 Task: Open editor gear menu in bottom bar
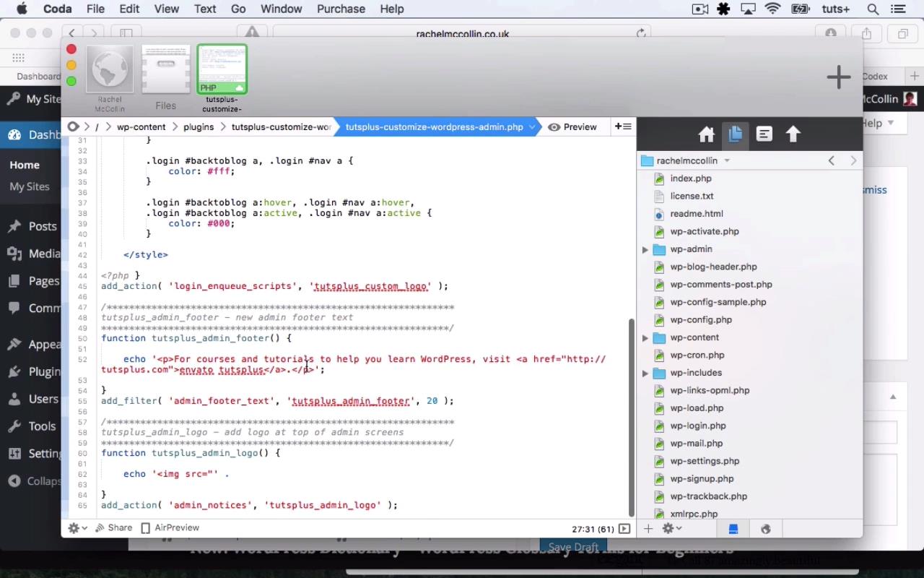pyautogui.click(x=77, y=528)
